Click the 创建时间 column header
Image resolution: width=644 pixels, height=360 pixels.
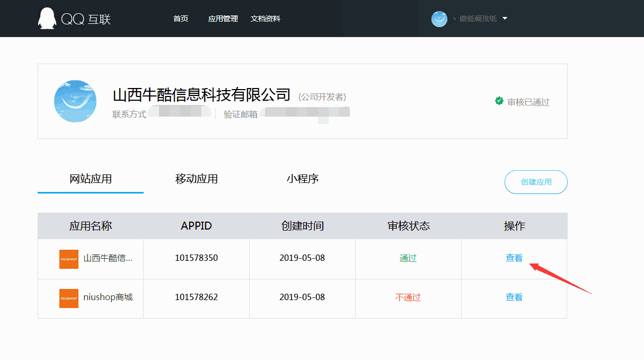click(x=303, y=226)
